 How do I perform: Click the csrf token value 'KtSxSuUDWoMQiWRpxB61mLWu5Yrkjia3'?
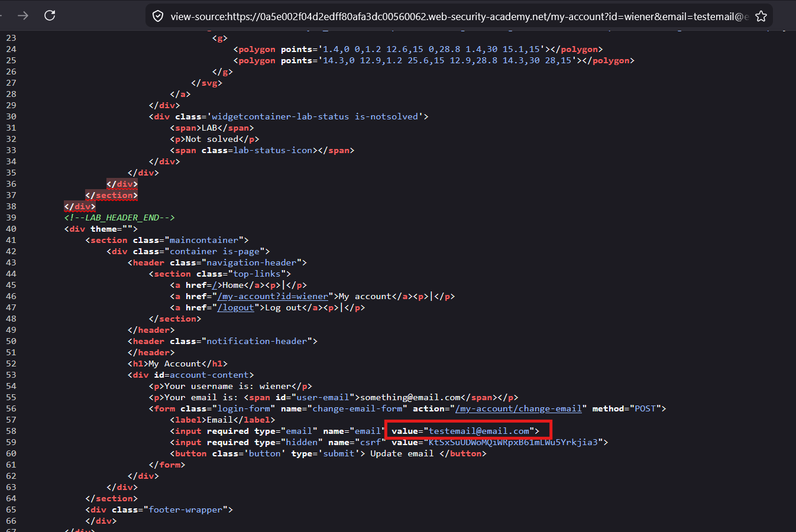pyautogui.click(x=513, y=442)
